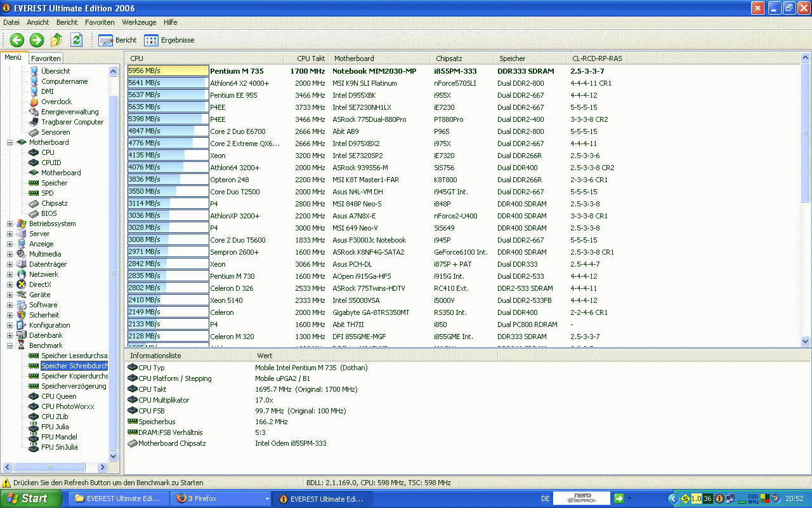Screen dimensions: 812x508
Task: Select Overclock tree item
Action: [x=56, y=102]
